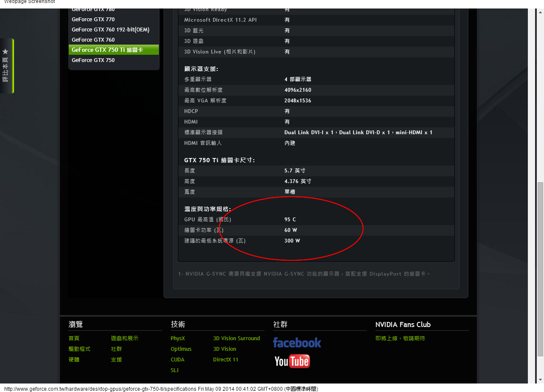This screenshot has height=392, width=544.
Task: Click the 3D Vision Live (相片和影片) label
Action: (x=220, y=52)
